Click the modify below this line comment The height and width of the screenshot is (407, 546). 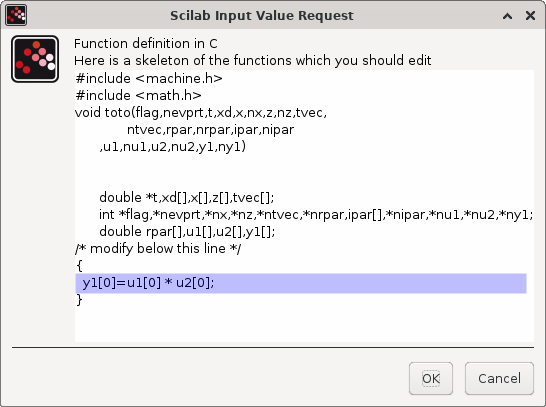pos(158,249)
